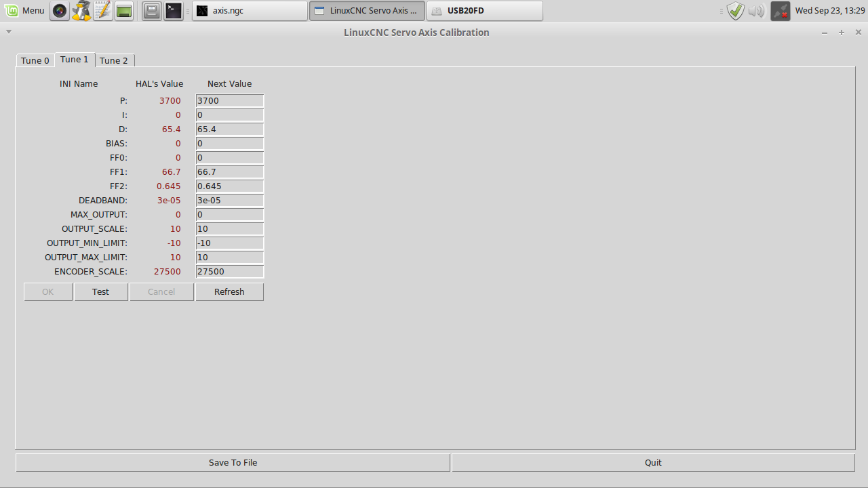This screenshot has width=868, height=488.
Task: Click the Quit button
Action: tap(653, 462)
